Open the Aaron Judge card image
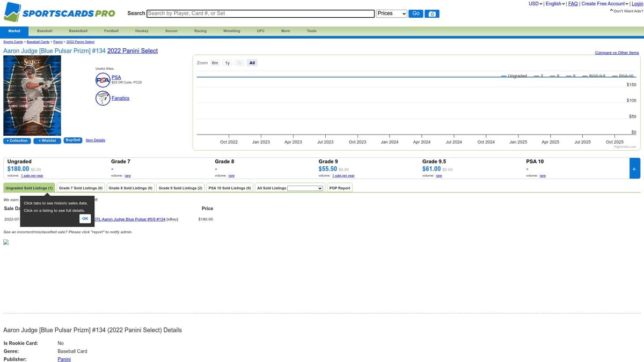Viewport: 644px width, 362px height. [32, 95]
